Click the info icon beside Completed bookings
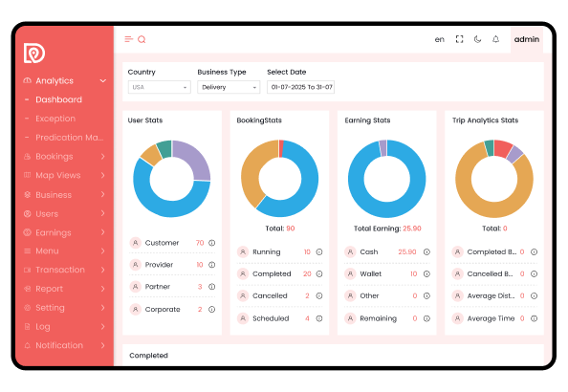The image size is (568, 392). 319,273
